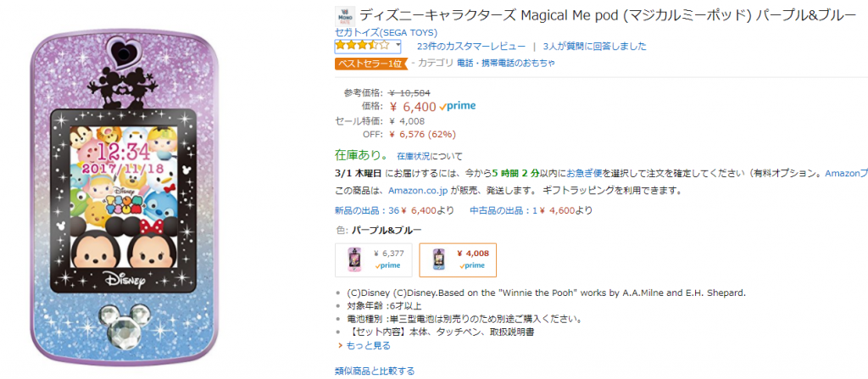Click the Prime logo beside ¥6,400 price
The image size is (868, 379).
pyautogui.click(x=459, y=106)
